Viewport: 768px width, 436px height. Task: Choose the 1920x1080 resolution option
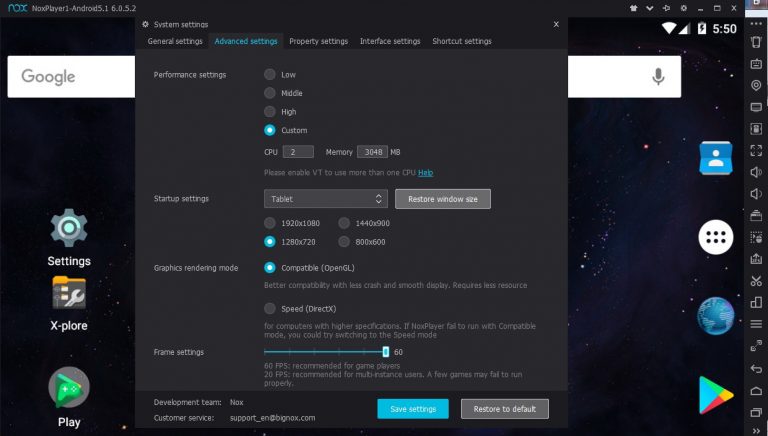point(270,223)
